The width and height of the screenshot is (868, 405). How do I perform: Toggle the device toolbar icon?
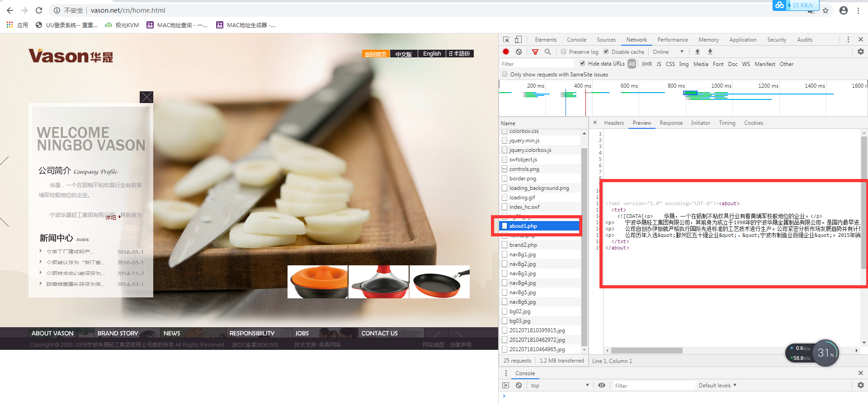click(518, 40)
